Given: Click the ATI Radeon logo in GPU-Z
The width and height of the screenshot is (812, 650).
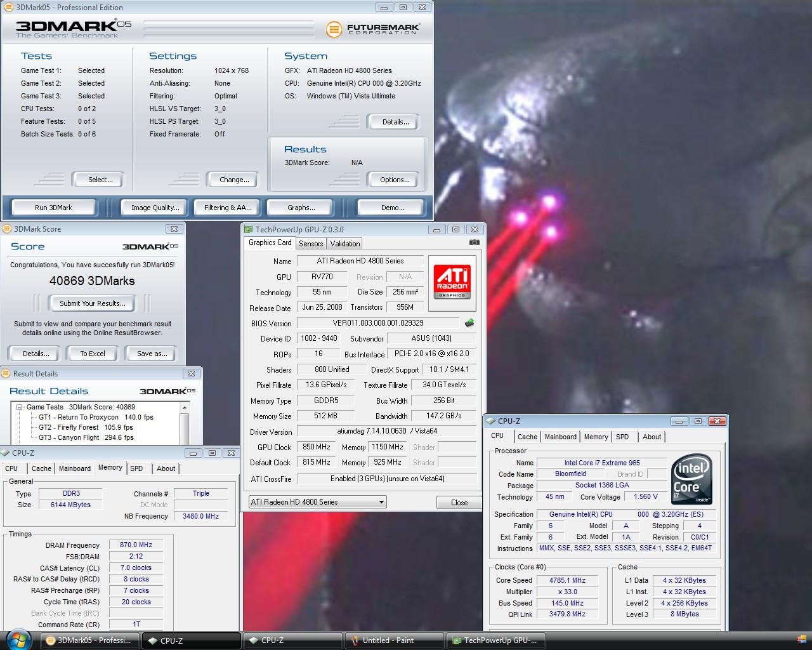Looking at the screenshot, I should tap(452, 282).
